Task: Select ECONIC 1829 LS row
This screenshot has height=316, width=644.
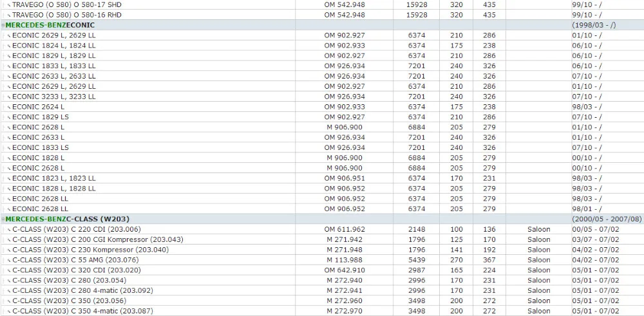Action: [322, 117]
